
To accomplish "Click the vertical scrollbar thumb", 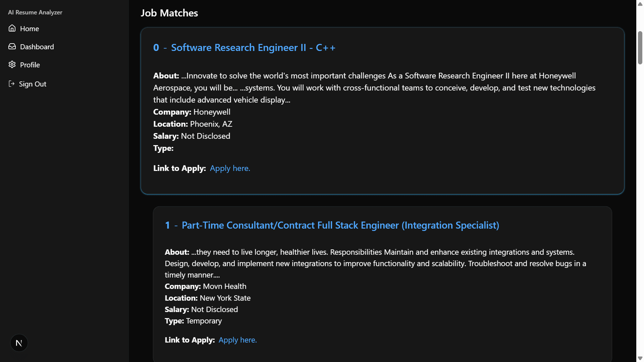I will click(x=640, y=48).
